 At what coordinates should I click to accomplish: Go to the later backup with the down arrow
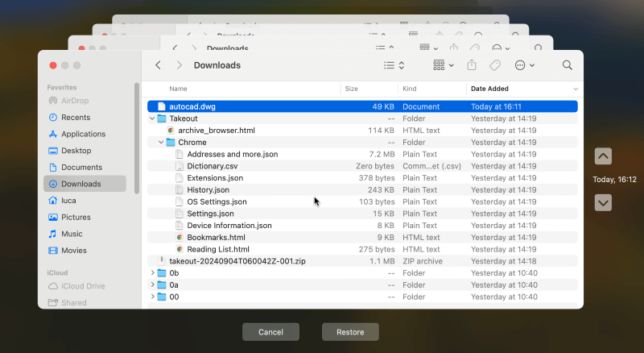[x=603, y=202]
